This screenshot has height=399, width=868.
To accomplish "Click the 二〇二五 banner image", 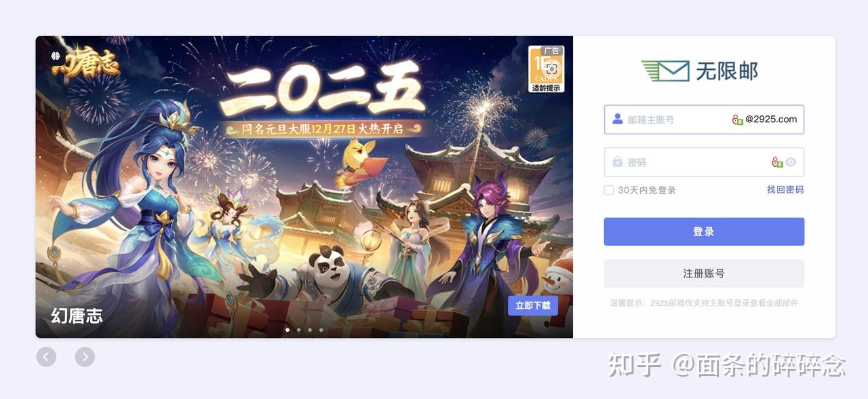I will pyautogui.click(x=304, y=187).
